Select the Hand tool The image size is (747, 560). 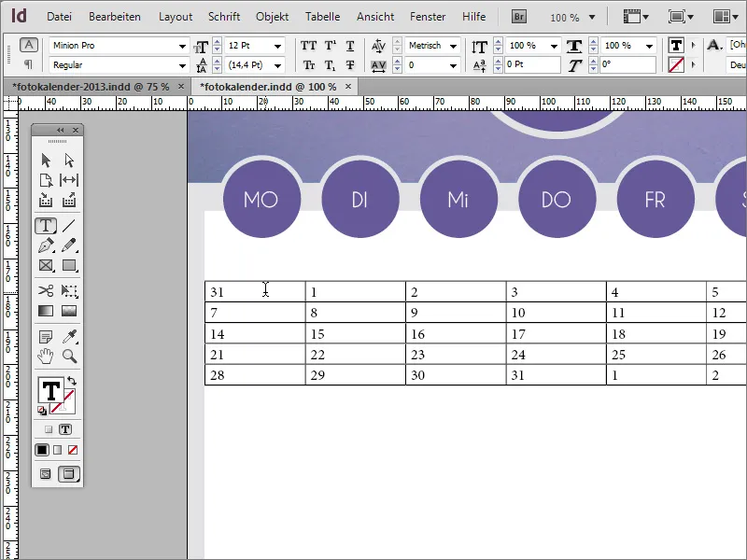coord(46,357)
